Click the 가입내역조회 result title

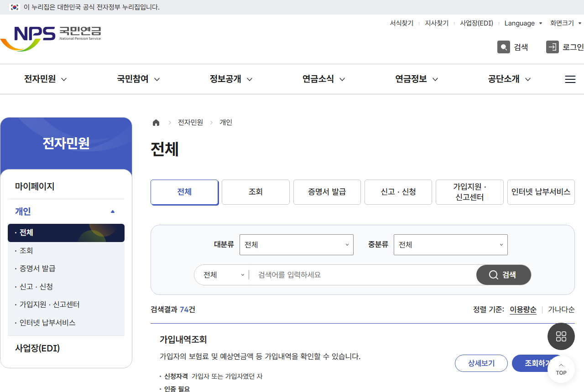pos(183,340)
